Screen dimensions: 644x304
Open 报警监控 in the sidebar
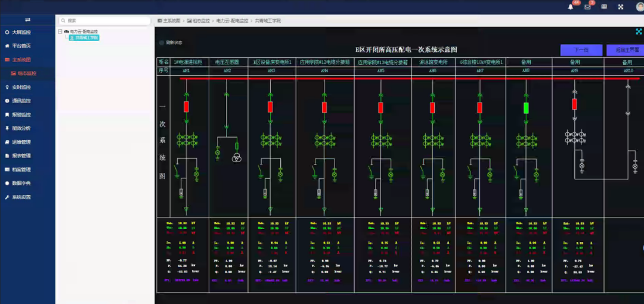click(x=27, y=114)
